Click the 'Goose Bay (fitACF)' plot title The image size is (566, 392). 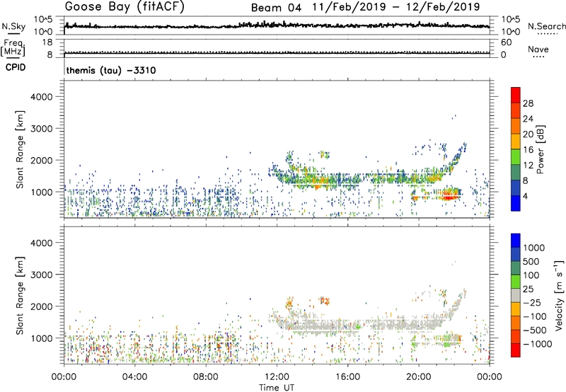coord(125,7)
